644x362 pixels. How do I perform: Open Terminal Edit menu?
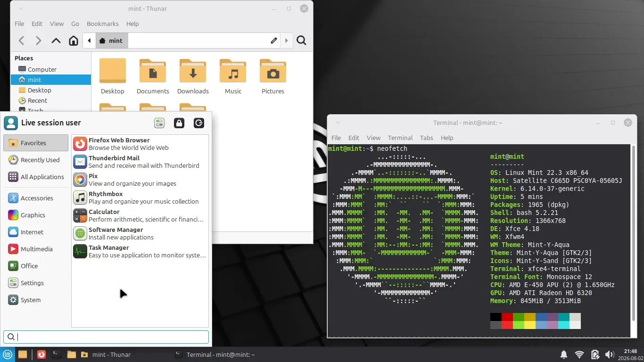[x=354, y=138]
